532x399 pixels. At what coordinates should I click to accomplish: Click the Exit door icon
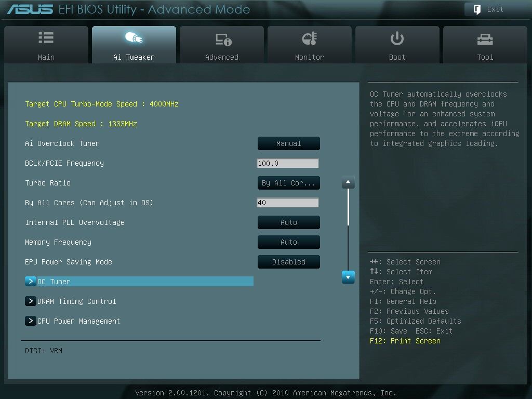(x=477, y=9)
